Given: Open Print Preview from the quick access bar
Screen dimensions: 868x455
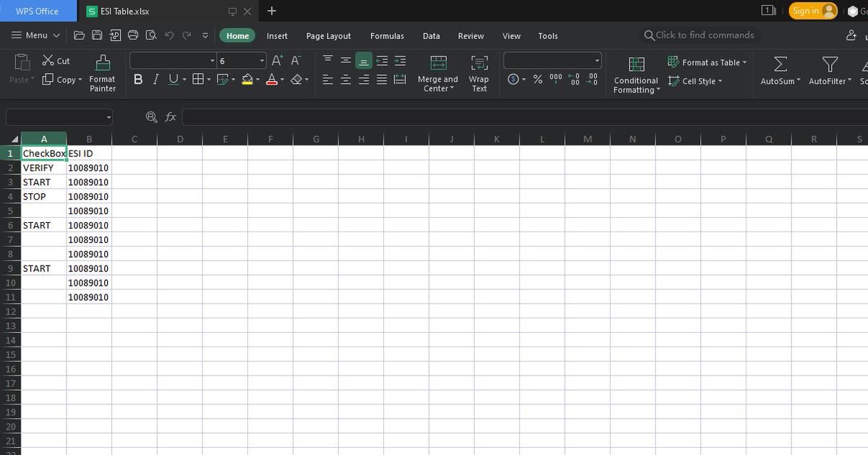Looking at the screenshot, I should pos(151,35).
